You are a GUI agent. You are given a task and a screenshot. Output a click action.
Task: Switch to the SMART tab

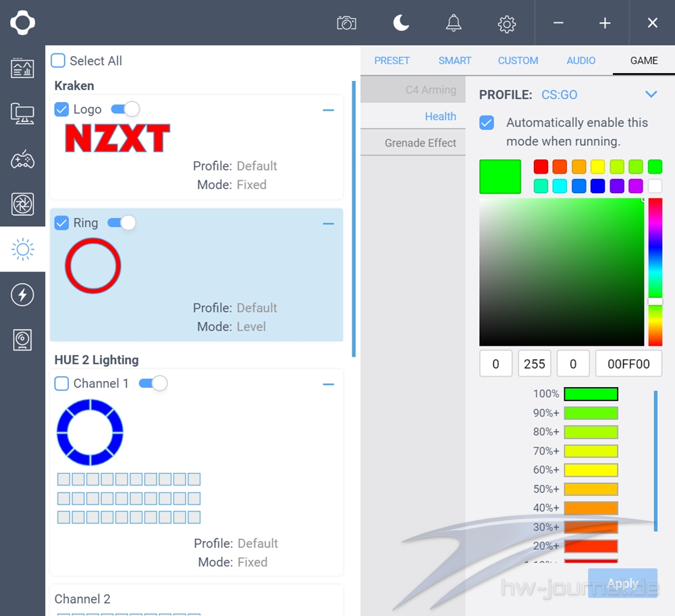tap(454, 60)
